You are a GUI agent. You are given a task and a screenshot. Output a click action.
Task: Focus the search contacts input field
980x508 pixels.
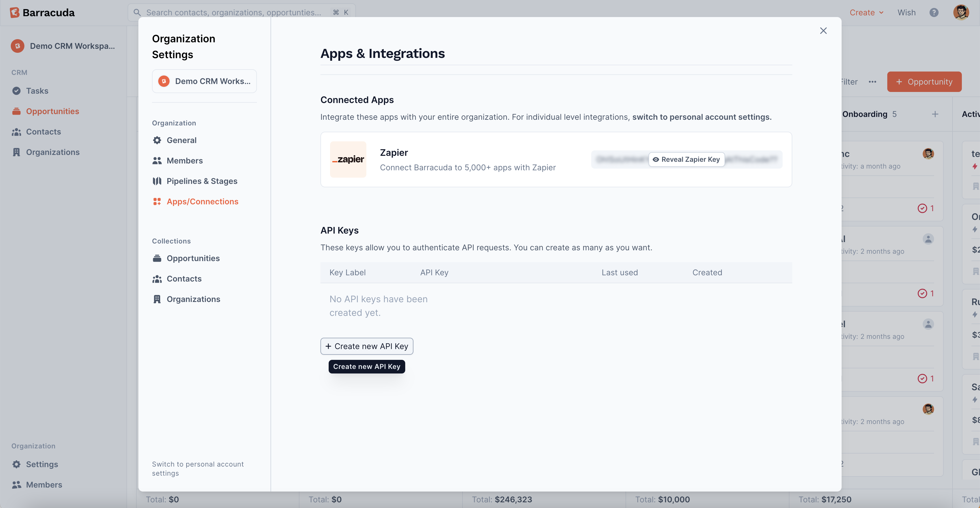(x=234, y=12)
